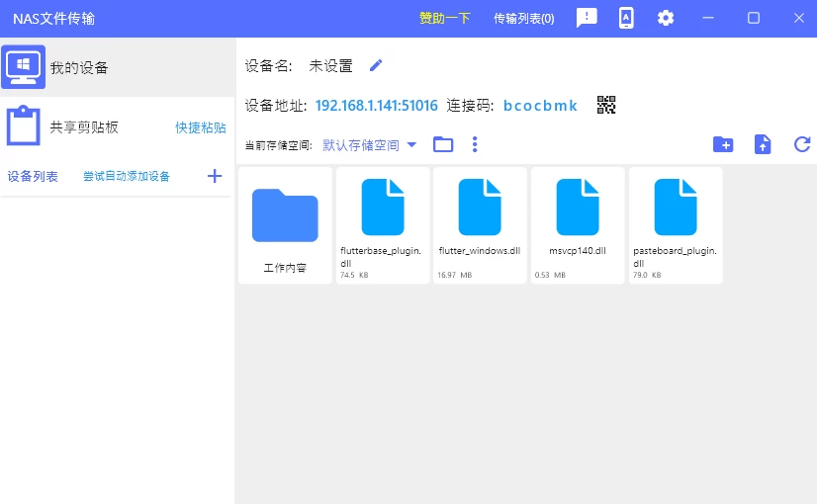Open 传输列表(0) transfer list
Viewport: 817px width, 504px height.
coord(524,18)
